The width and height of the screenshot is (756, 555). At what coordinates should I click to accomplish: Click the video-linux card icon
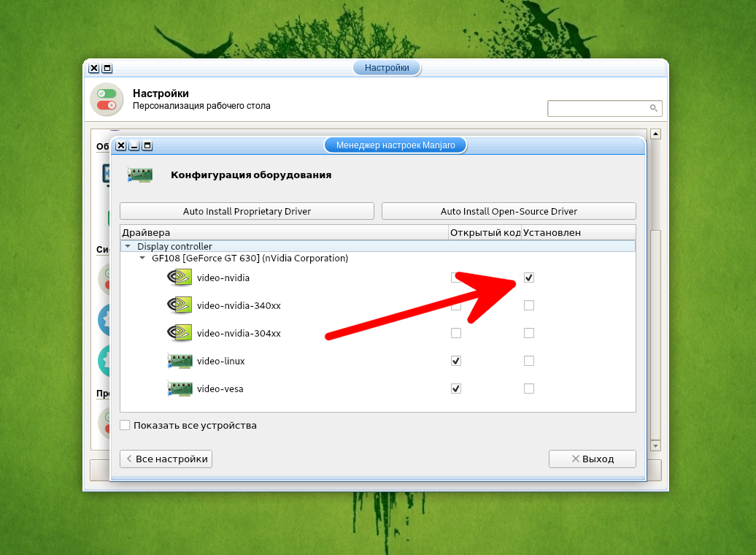[x=180, y=361]
